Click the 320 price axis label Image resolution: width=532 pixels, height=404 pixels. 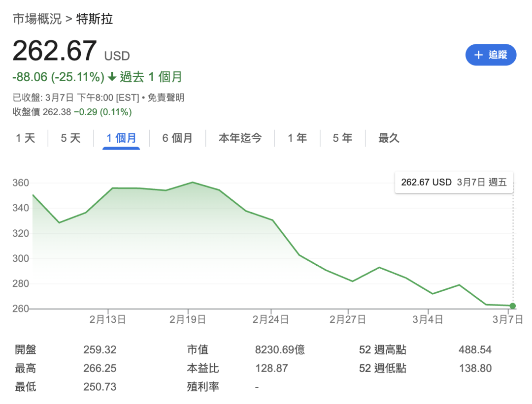[x=21, y=233]
